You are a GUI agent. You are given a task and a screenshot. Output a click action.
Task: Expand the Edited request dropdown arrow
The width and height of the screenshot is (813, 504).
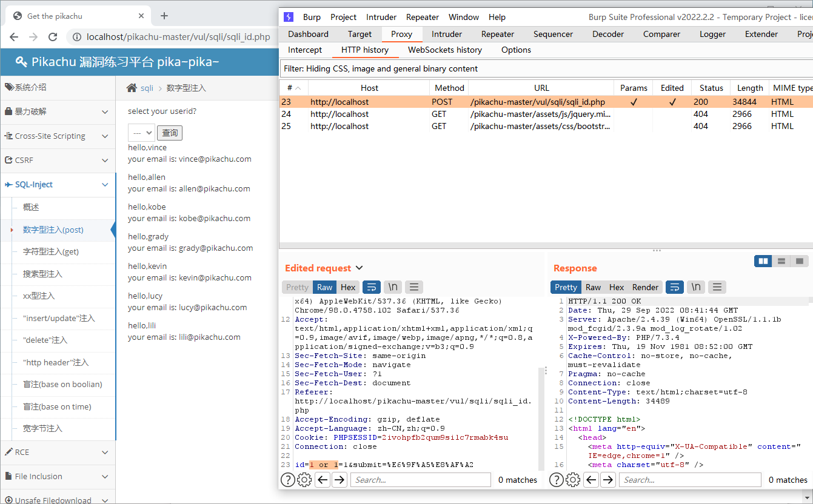[x=359, y=268]
